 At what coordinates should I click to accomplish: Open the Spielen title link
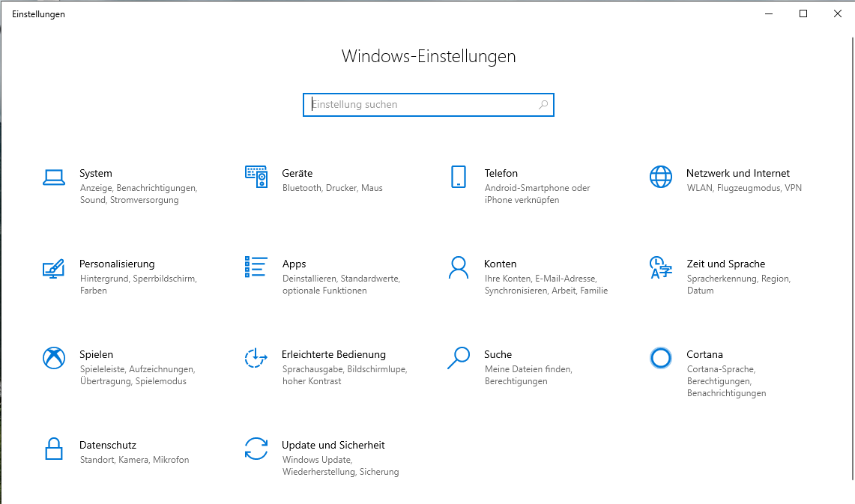coord(97,354)
